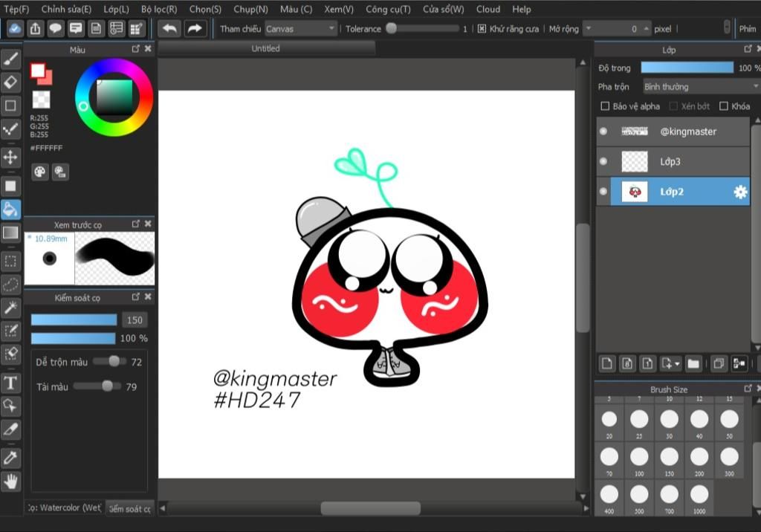The height and width of the screenshot is (532, 761).
Task: Select the Eraser tool
Action: click(10, 82)
